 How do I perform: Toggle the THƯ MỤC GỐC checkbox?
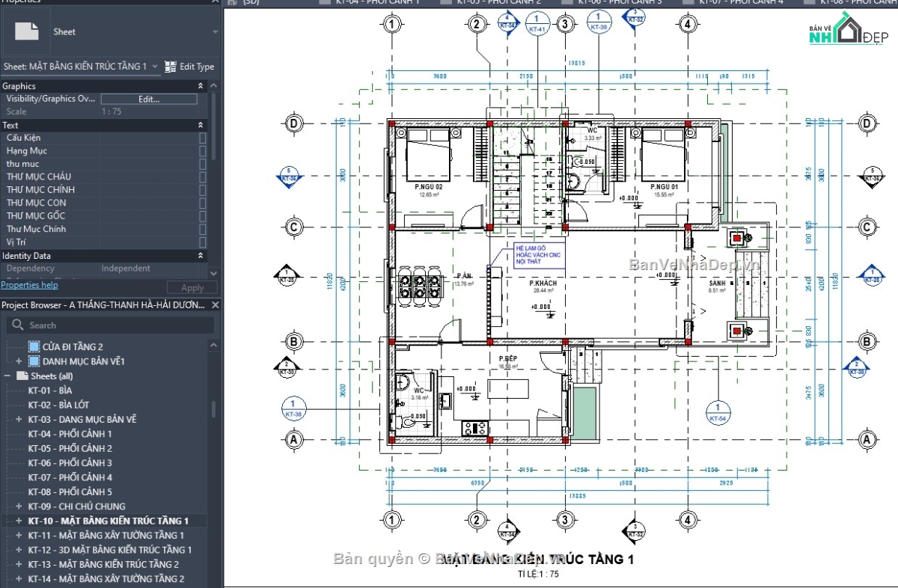[203, 216]
